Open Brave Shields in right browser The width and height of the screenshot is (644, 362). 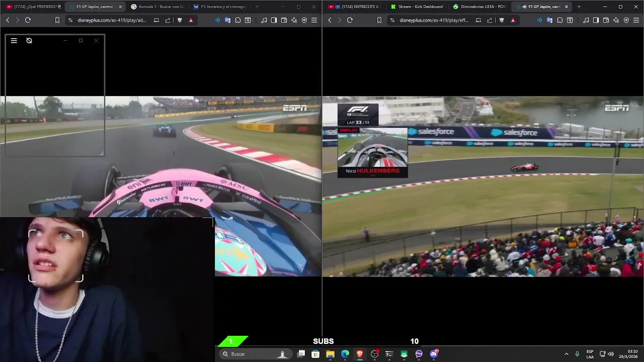(x=502, y=20)
